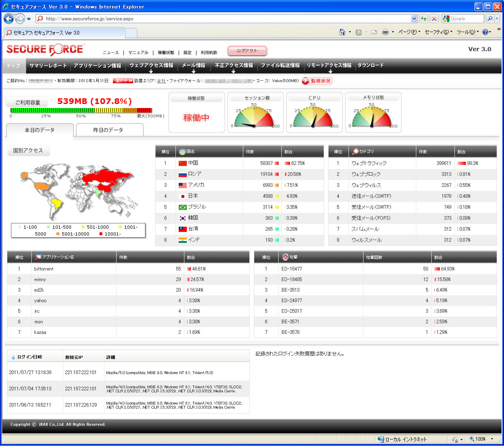Open the address bar URL dropdown
Screen dimensions: 504x446
414,19
